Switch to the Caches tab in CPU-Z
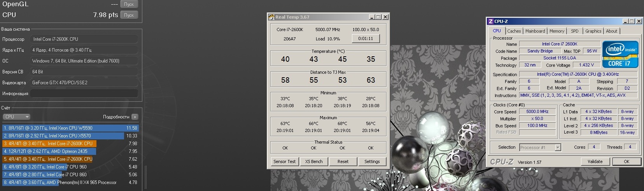 (x=514, y=31)
